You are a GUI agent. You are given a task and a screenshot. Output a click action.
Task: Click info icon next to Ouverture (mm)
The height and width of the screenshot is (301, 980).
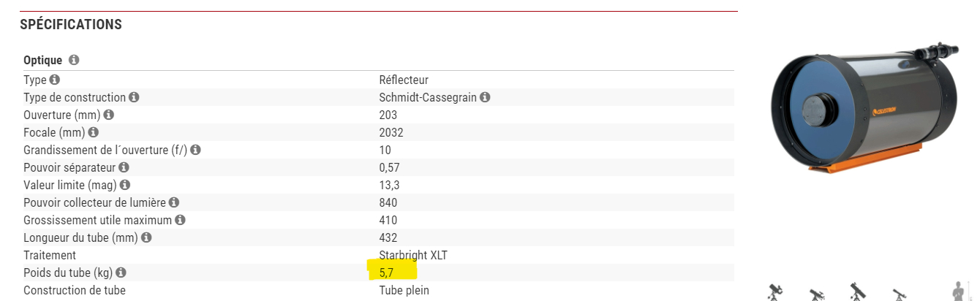tap(109, 115)
